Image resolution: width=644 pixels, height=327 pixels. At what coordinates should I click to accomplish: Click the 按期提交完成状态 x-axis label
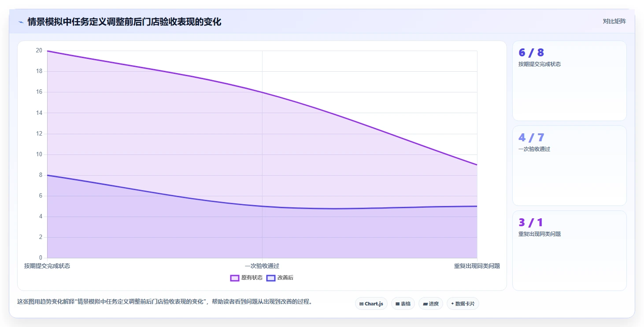47,266
